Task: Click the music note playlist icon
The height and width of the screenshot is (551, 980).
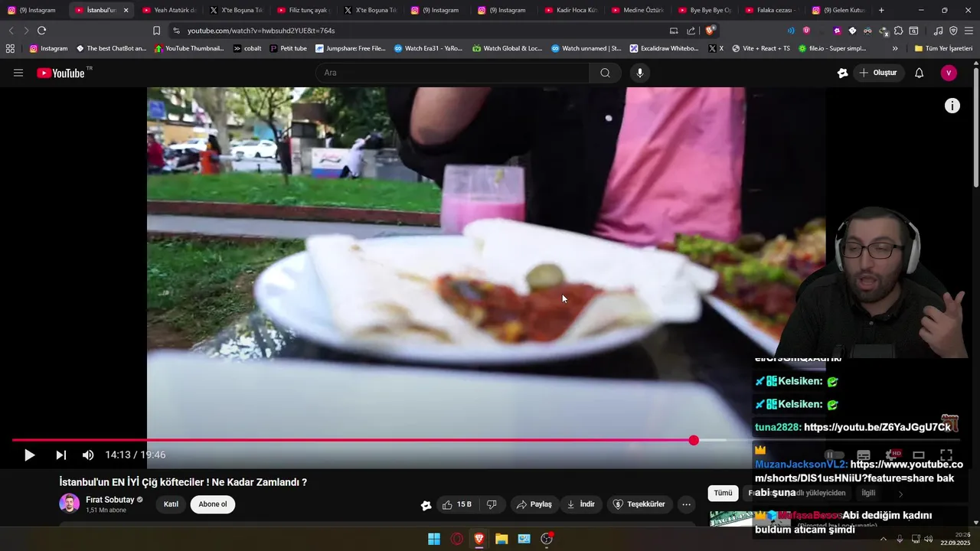Action: pos(938,31)
